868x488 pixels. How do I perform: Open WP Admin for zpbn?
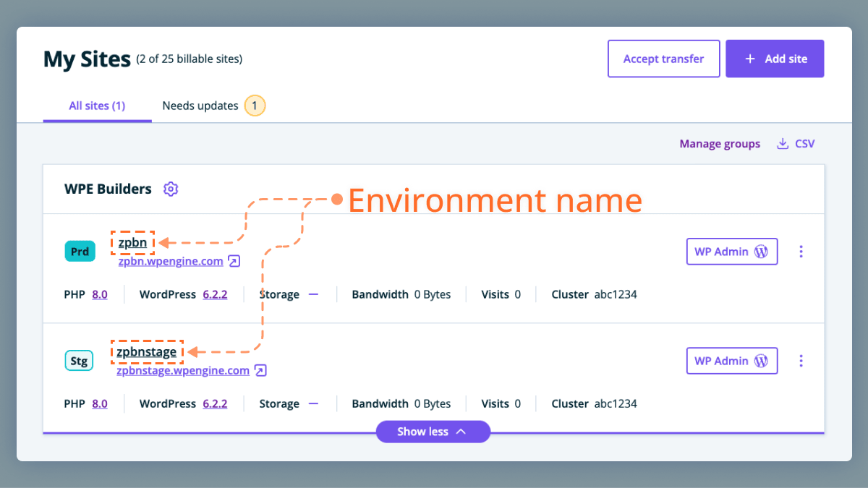tap(731, 252)
